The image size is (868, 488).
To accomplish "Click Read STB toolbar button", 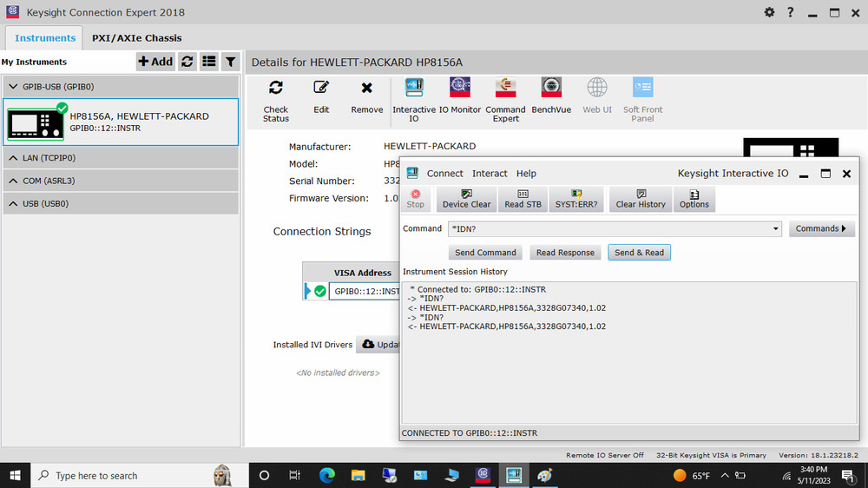I will pos(523,199).
